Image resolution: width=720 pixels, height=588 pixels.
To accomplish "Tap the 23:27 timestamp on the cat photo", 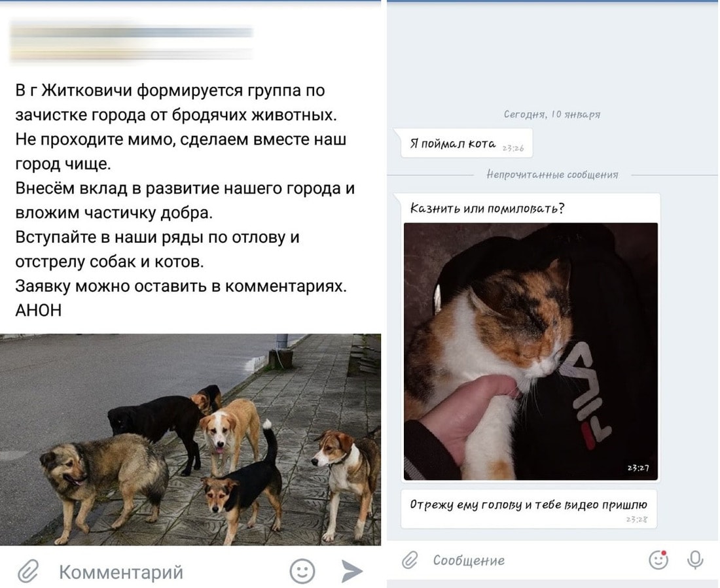I will click(x=638, y=468).
